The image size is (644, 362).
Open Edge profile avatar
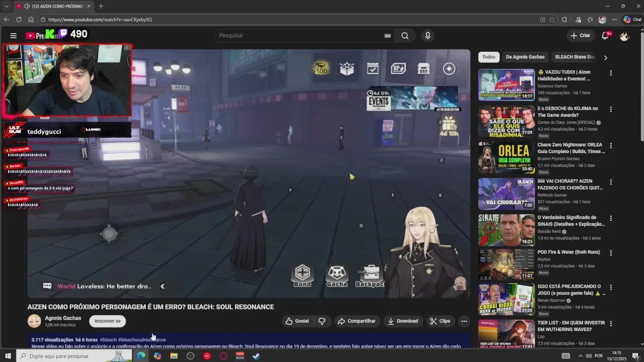pyautogui.click(x=602, y=20)
